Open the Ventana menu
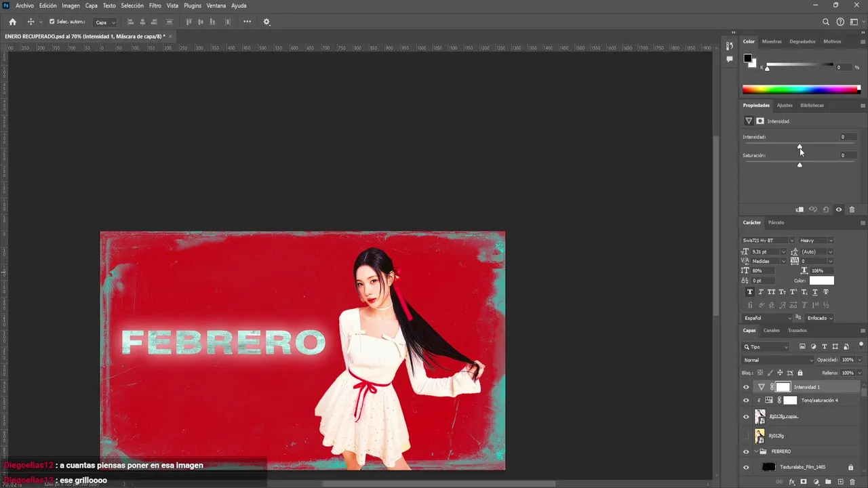868x488 pixels. (216, 5)
